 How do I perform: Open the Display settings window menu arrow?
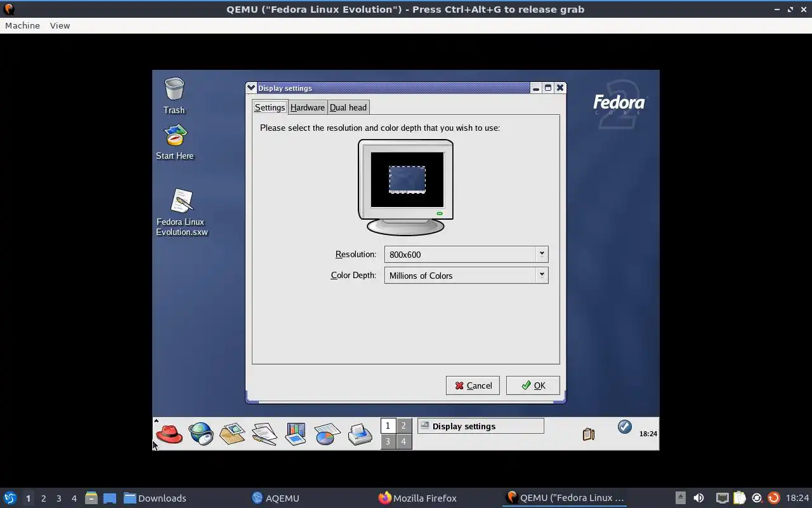point(251,88)
